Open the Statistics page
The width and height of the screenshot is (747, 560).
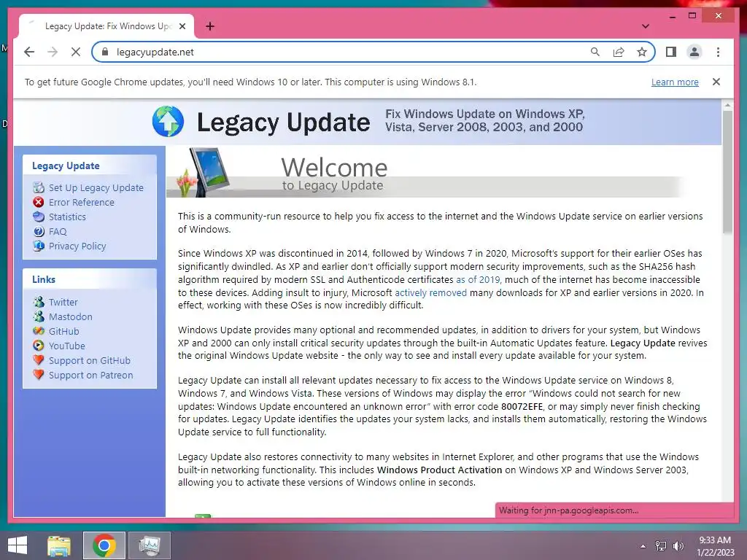pos(67,217)
